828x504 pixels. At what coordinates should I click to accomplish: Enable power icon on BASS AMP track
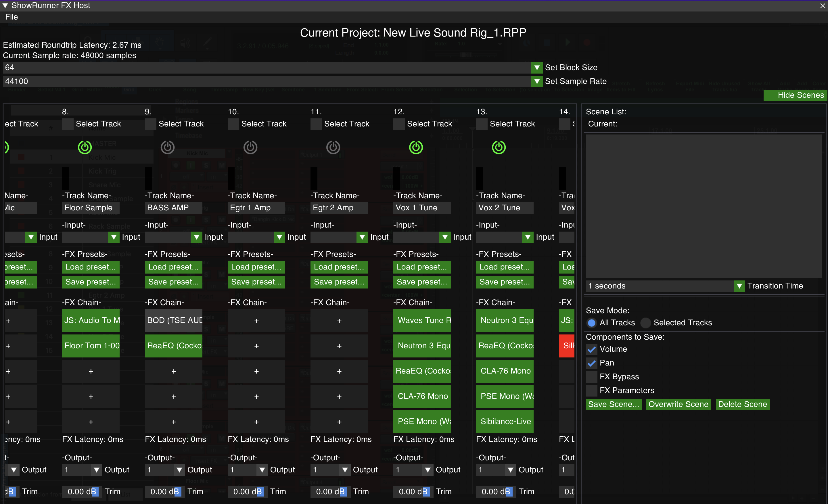[x=167, y=147]
